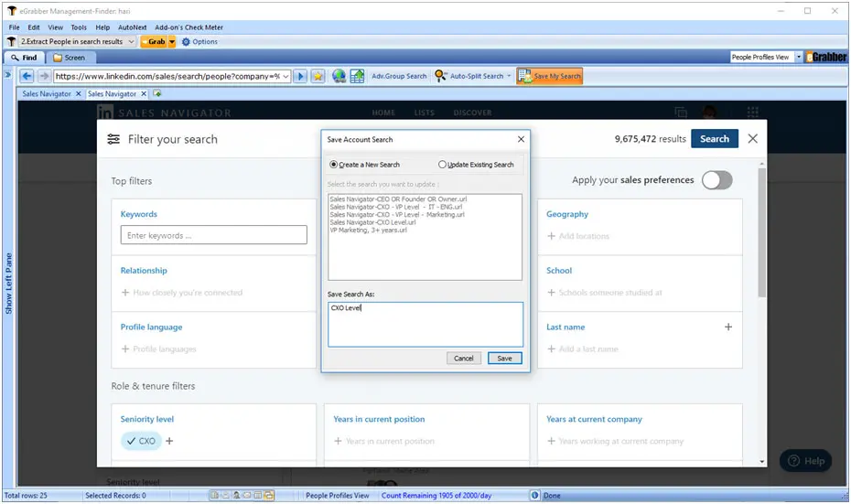Click the Save Search As text box
Screen dimensions: 851x504
click(x=425, y=325)
